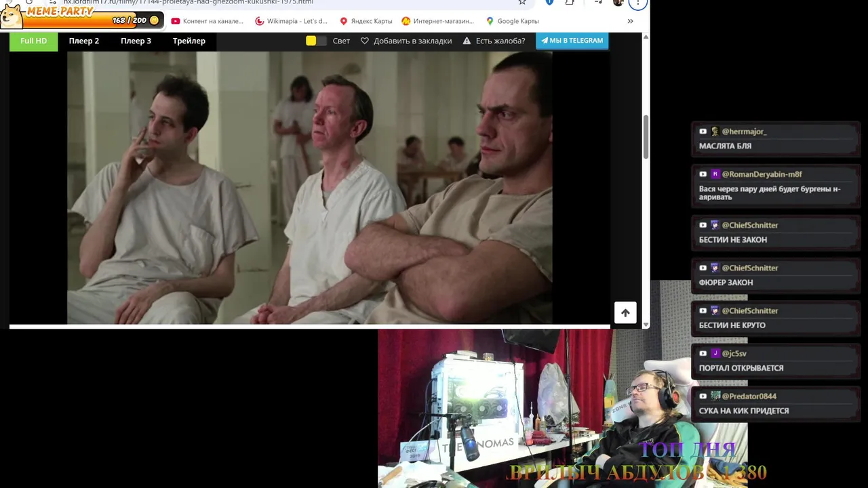Click the browser address bar URL

pyautogui.click(x=189, y=2)
